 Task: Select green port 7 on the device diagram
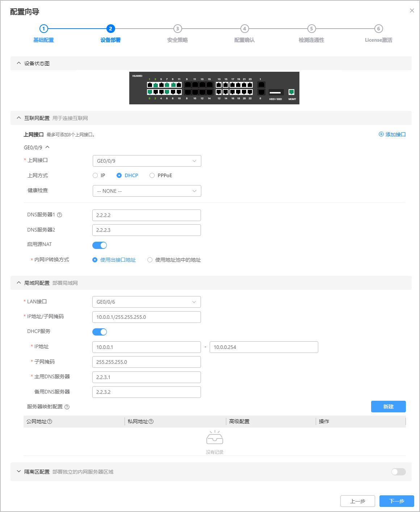(x=167, y=85)
